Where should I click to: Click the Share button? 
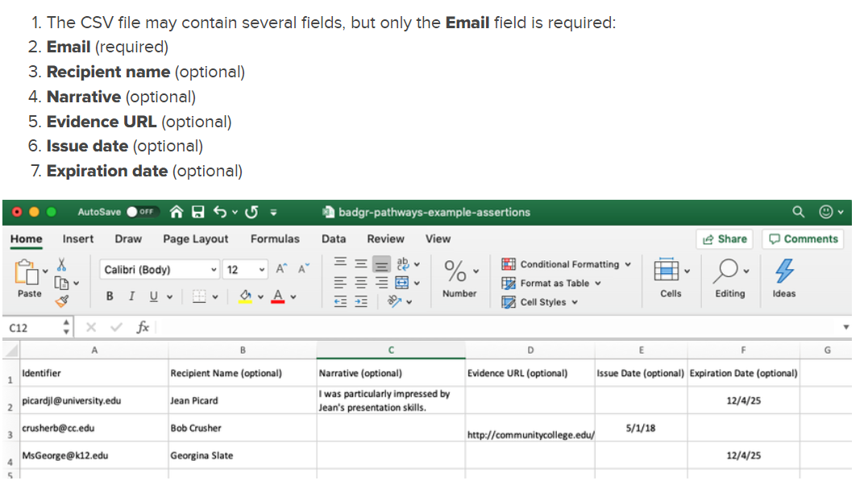coord(725,238)
